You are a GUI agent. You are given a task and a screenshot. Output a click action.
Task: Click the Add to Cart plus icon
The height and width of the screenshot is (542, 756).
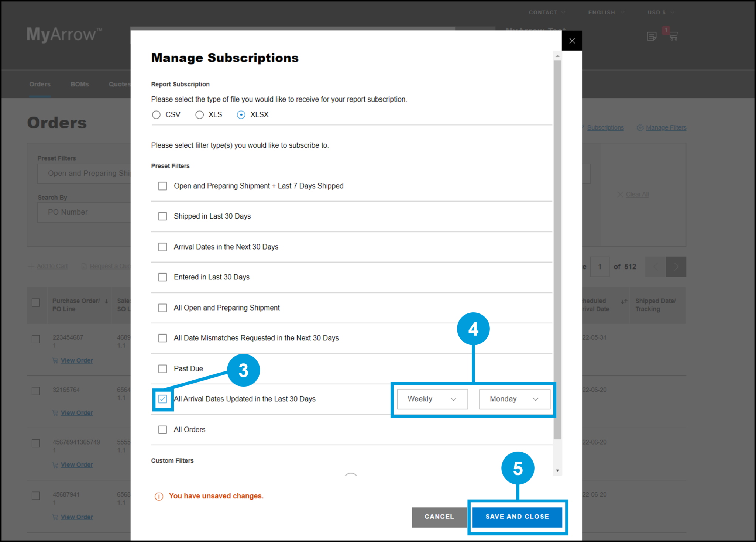(x=31, y=266)
